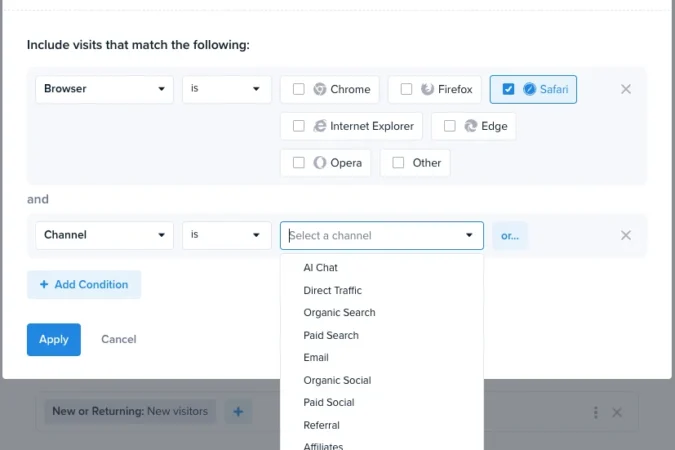675x450 pixels.
Task: Click Add Condition
Action: 84,285
